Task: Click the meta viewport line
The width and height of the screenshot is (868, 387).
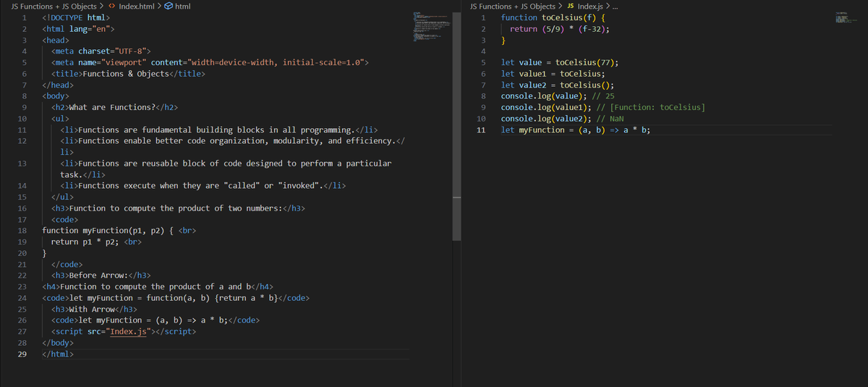Action: 210,62
